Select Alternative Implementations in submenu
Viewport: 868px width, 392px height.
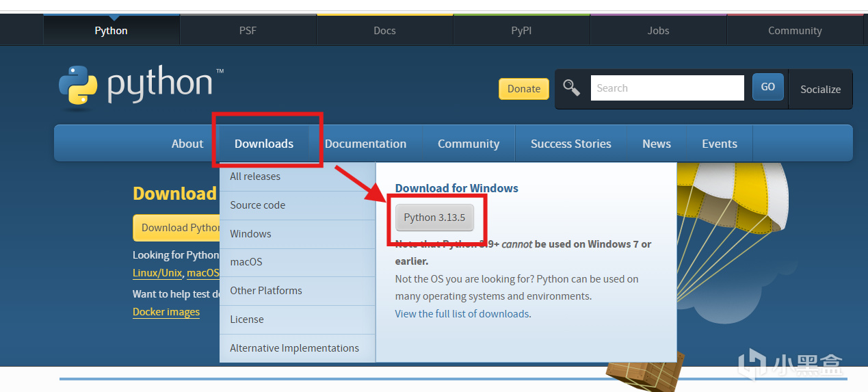point(298,348)
